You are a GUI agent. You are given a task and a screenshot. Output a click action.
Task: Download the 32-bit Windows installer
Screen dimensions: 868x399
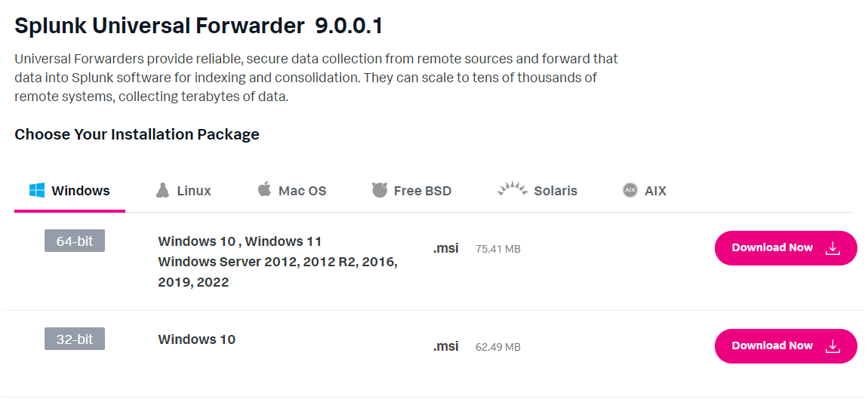[786, 346]
